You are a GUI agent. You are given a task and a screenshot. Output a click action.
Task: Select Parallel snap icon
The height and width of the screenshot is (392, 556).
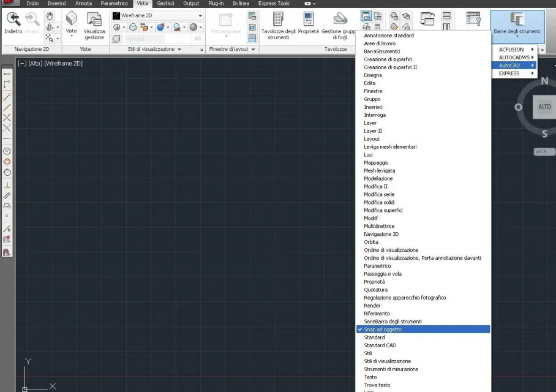tap(7, 195)
